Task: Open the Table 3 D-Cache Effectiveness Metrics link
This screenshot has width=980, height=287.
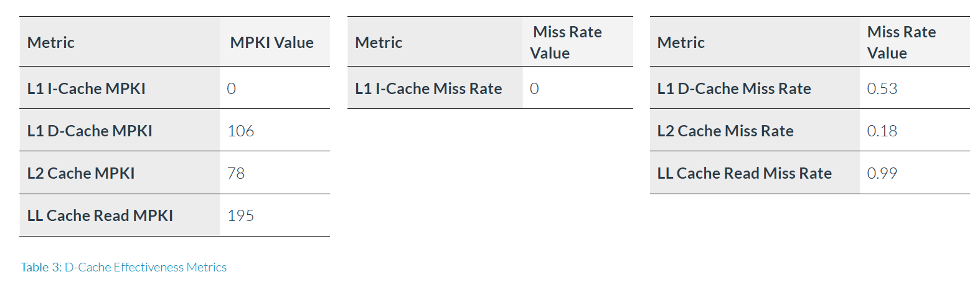Action: (x=123, y=267)
